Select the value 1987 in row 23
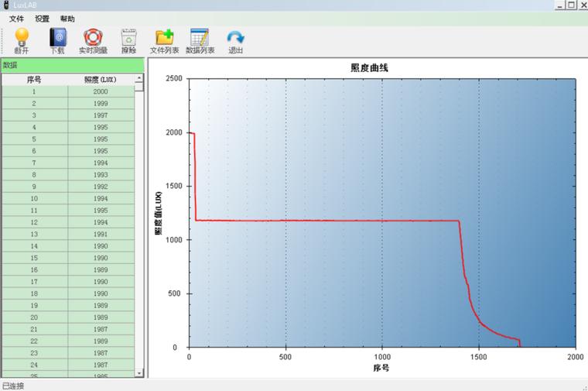This screenshot has height=391, width=588. (101, 353)
